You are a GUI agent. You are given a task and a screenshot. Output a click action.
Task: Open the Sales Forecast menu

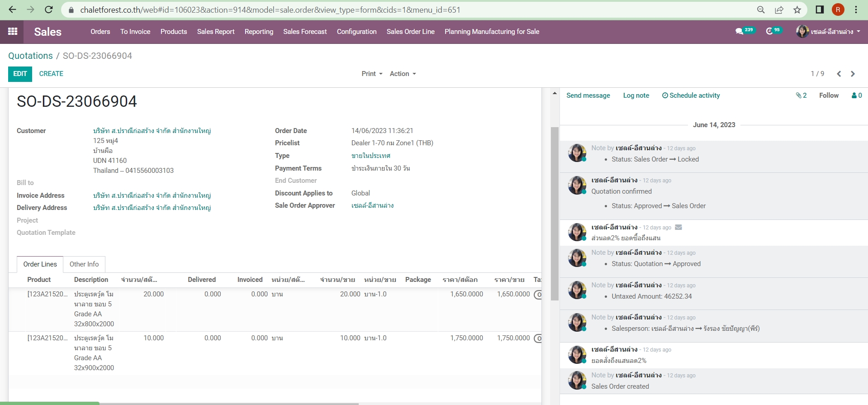[305, 32]
